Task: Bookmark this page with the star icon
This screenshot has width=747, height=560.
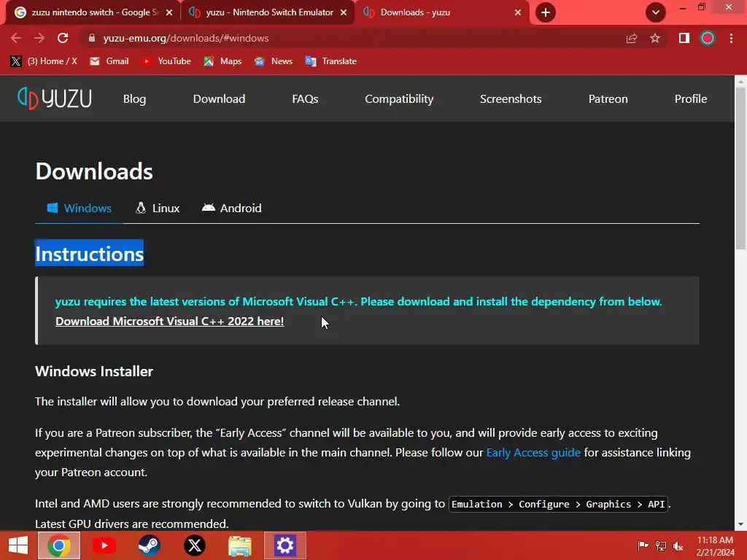Action: 655,38
